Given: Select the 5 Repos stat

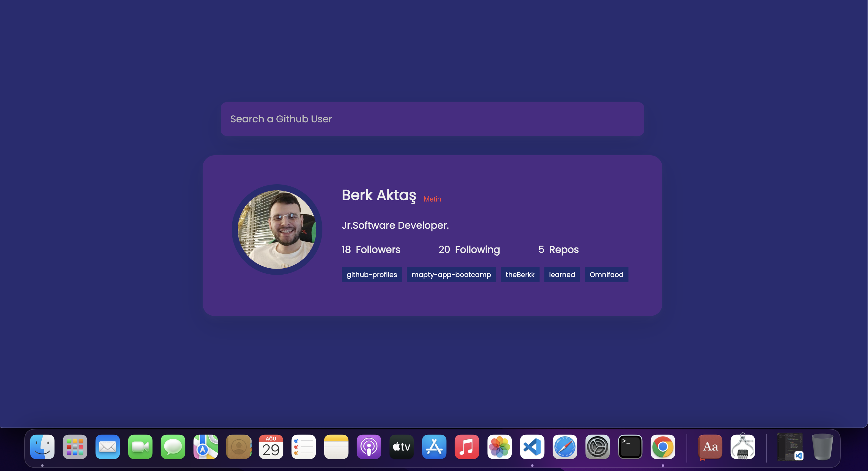Looking at the screenshot, I should [558, 250].
